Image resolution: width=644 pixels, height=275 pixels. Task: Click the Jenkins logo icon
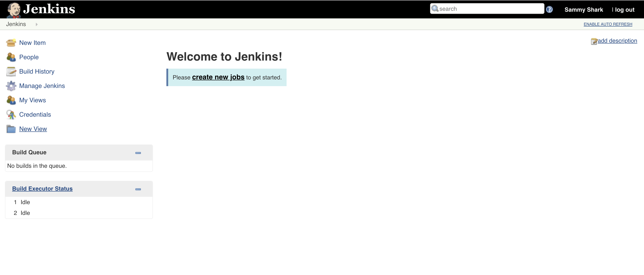pos(14,9)
